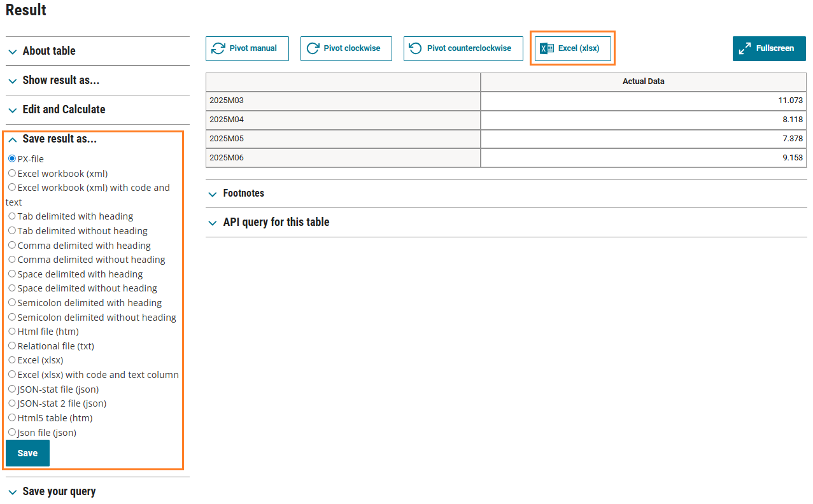The image size is (813, 504).
Task: Expand API query for this table
Action: [276, 222]
